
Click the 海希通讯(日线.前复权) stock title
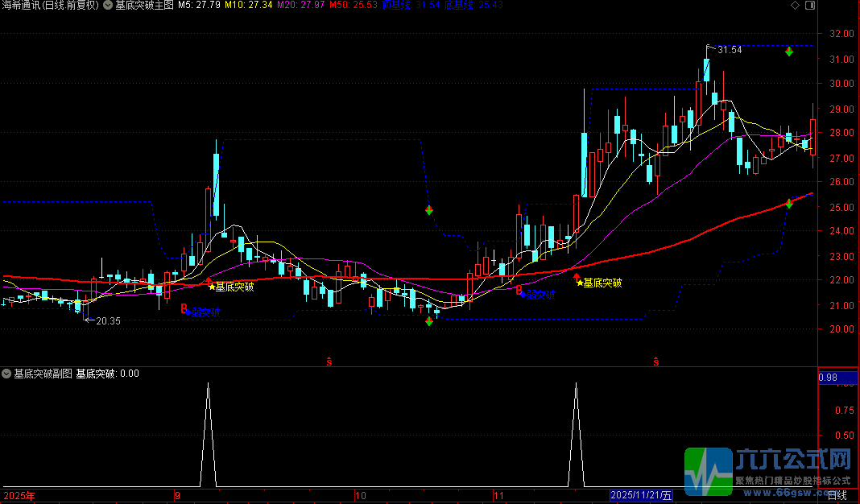click(51, 5)
